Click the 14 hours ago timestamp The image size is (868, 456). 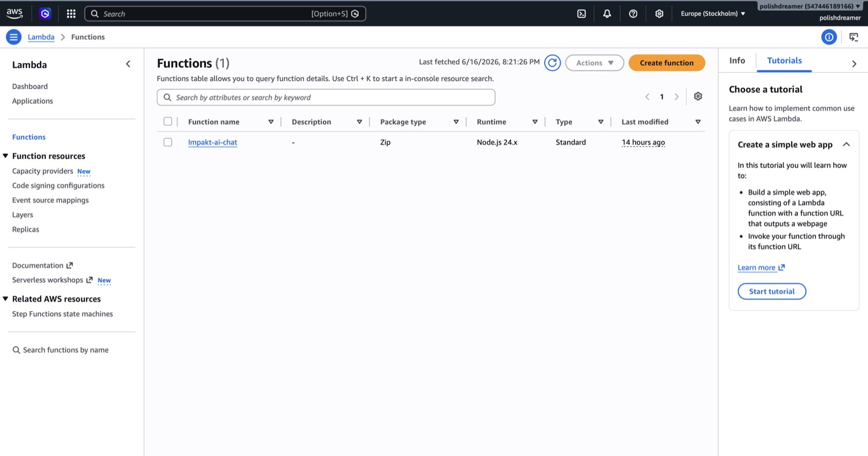pyautogui.click(x=643, y=142)
